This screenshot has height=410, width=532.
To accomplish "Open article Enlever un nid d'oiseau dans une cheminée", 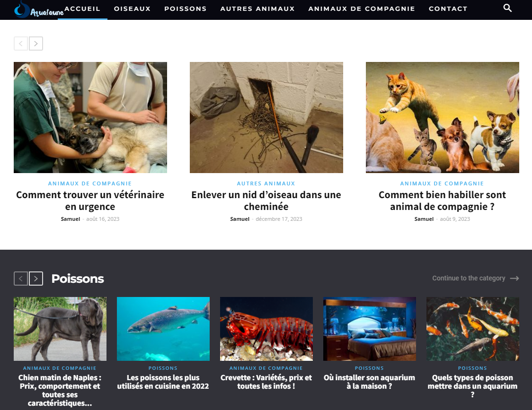I will pos(266,201).
